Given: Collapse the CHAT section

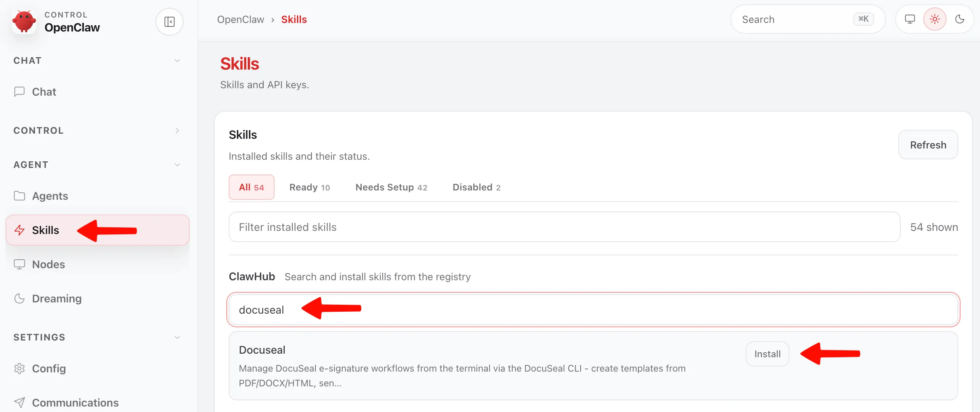Looking at the screenshot, I should [177, 61].
